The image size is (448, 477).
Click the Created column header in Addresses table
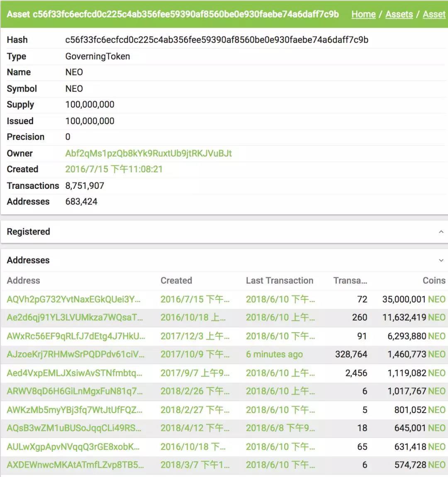point(176,281)
